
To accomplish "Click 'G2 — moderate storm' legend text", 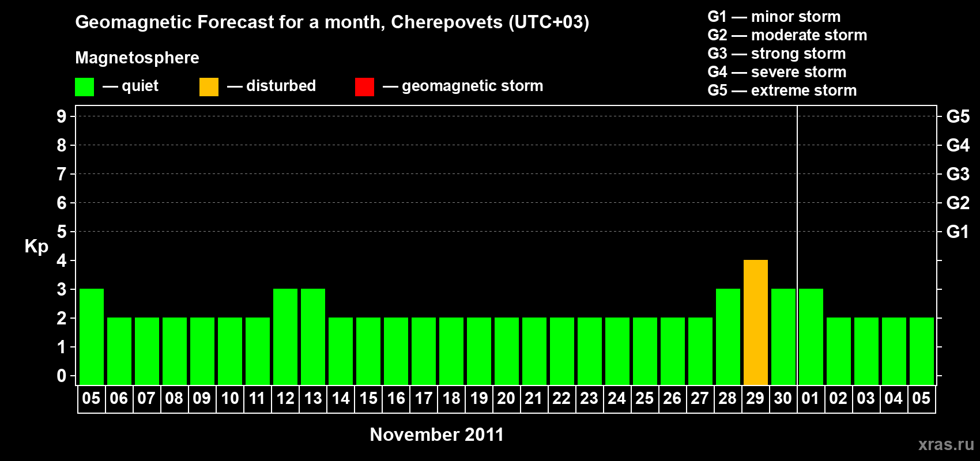I will [787, 35].
